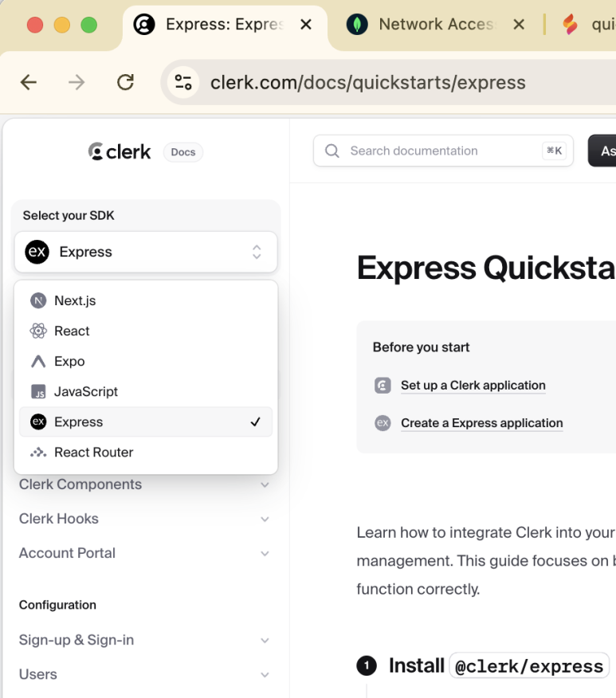This screenshot has height=698, width=616.
Task: Select React from SDK list
Action: point(146,331)
